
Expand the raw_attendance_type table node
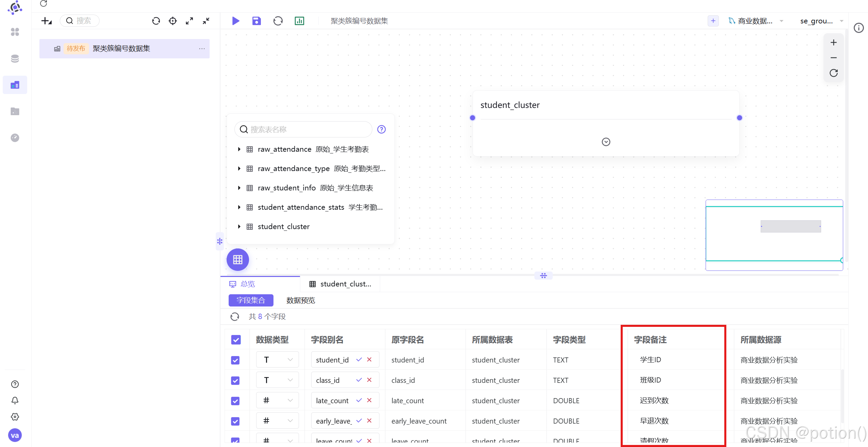239,169
